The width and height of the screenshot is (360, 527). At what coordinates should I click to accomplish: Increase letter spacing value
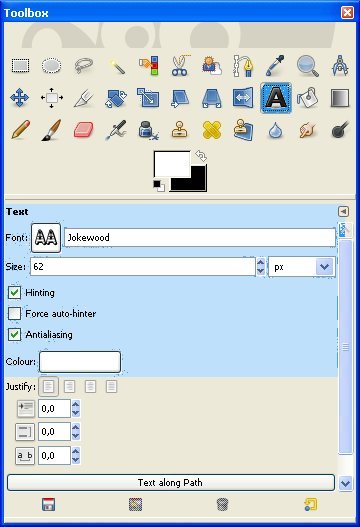76,451
